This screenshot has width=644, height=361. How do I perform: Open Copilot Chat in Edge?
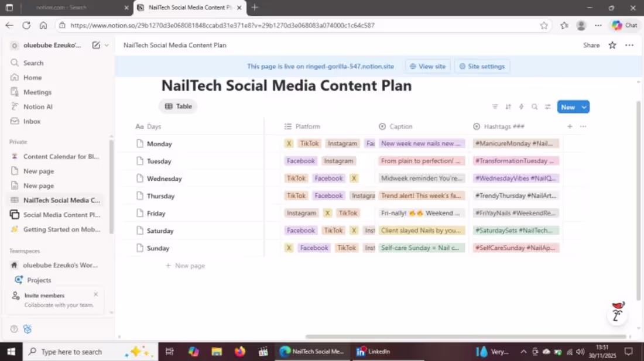point(624,25)
